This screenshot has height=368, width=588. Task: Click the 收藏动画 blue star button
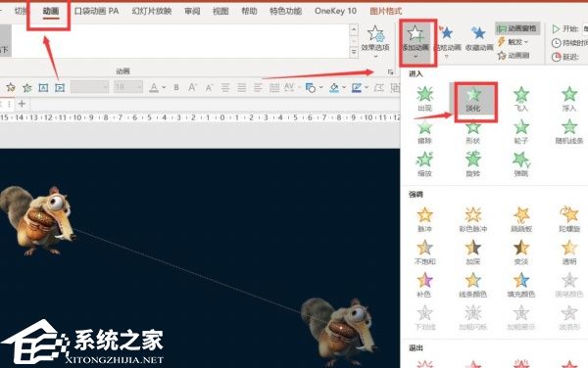click(x=478, y=38)
